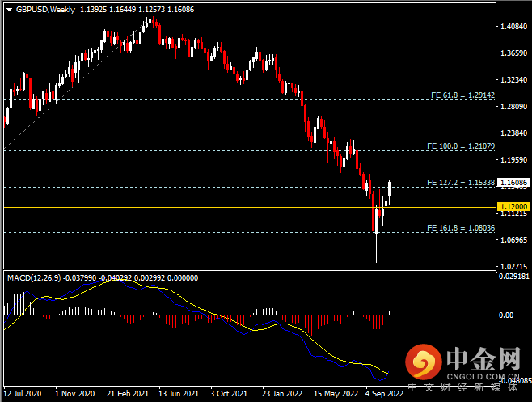Click the 23 Jan 2022 date label

282,394
